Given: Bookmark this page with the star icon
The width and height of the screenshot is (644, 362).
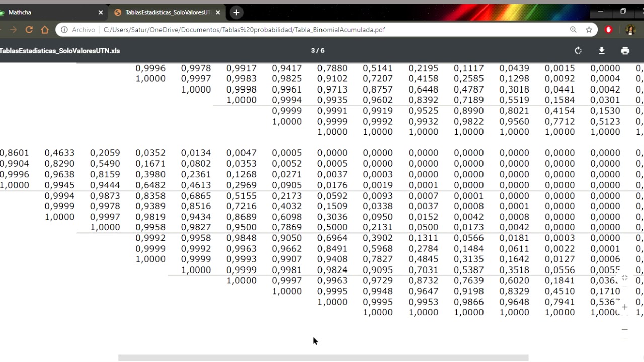Looking at the screenshot, I should (589, 30).
